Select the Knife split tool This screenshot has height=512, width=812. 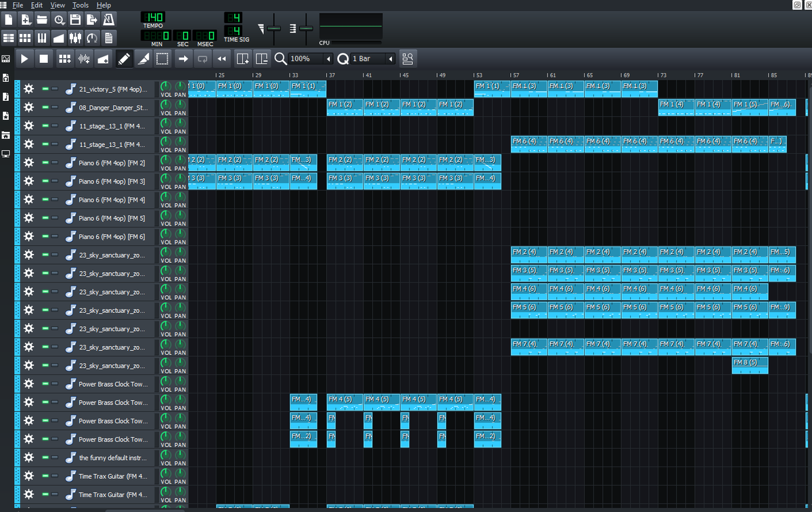(x=143, y=59)
